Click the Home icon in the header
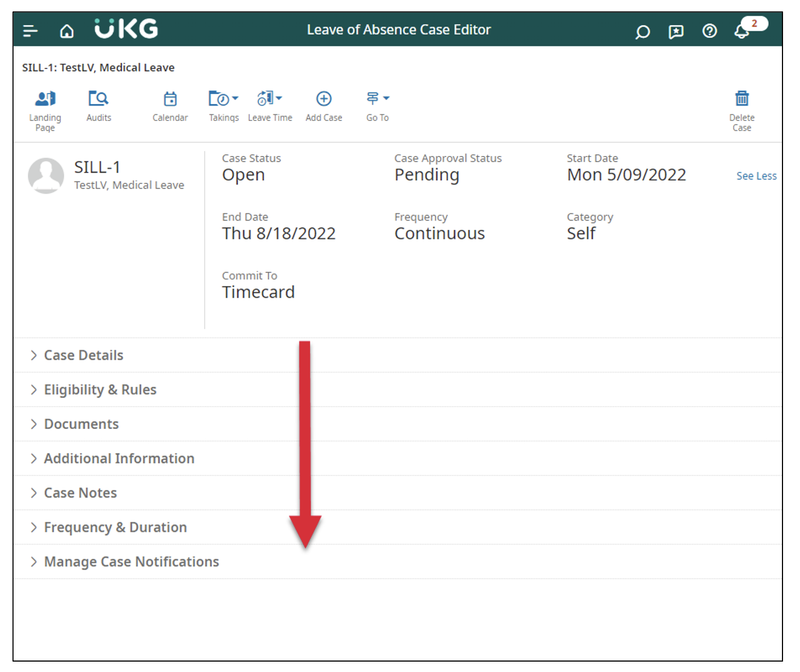 67,31
